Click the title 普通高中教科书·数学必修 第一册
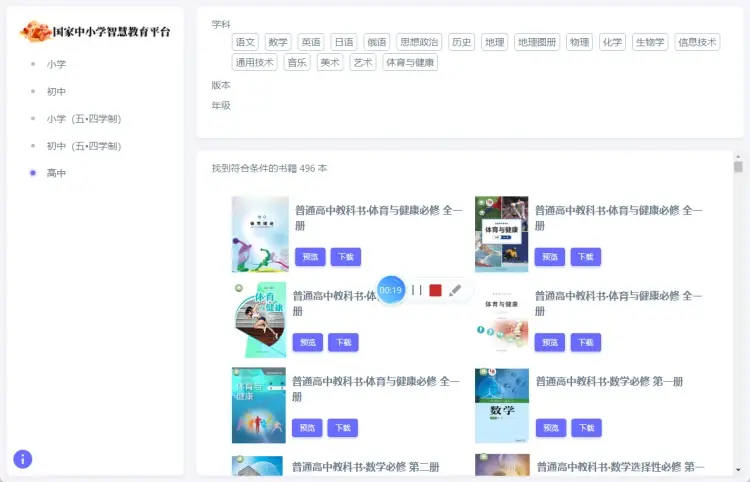 pos(609,381)
